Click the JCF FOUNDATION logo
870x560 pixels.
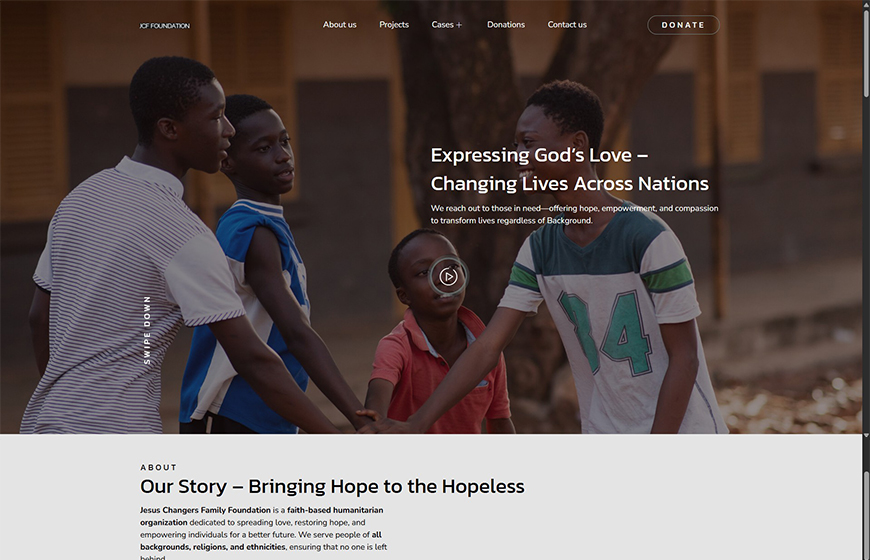(165, 26)
